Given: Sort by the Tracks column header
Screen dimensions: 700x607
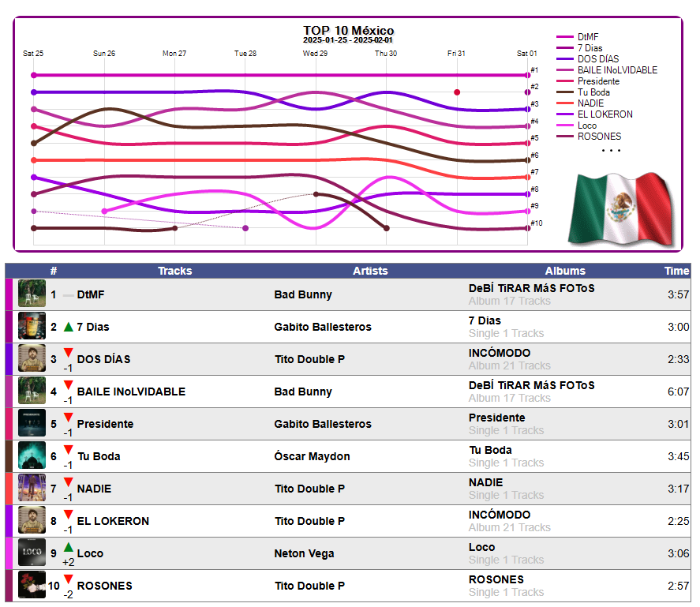Looking at the screenshot, I should (x=175, y=271).
